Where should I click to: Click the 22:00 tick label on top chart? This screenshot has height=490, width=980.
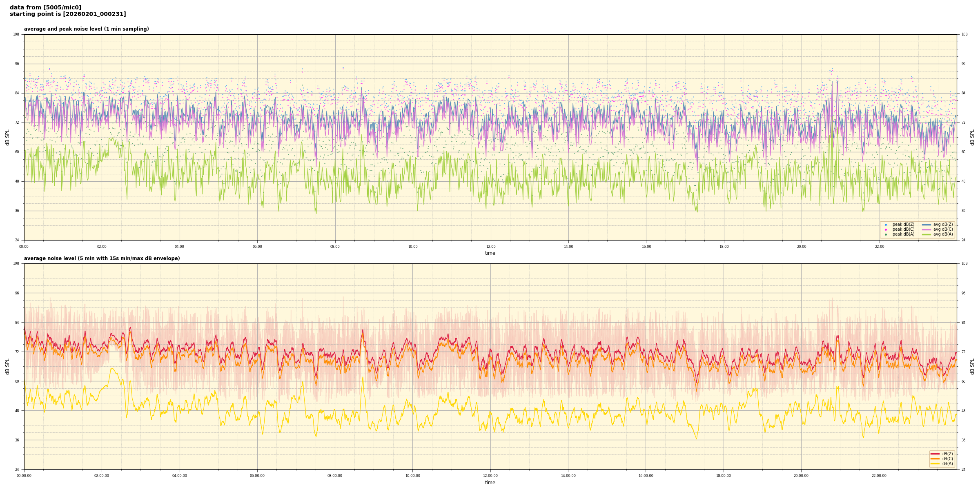coord(879,247)
